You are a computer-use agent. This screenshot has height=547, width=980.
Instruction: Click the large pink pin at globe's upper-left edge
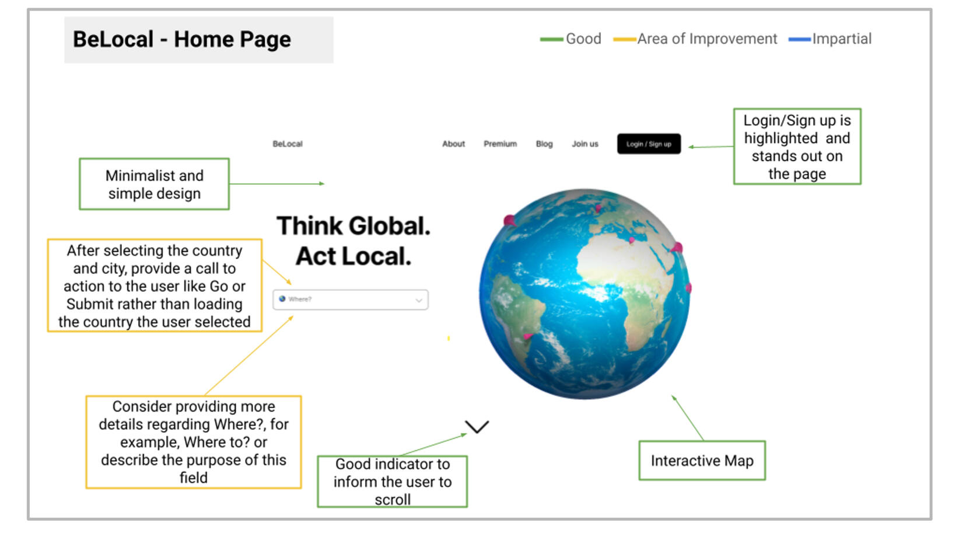tap(509, 221)
